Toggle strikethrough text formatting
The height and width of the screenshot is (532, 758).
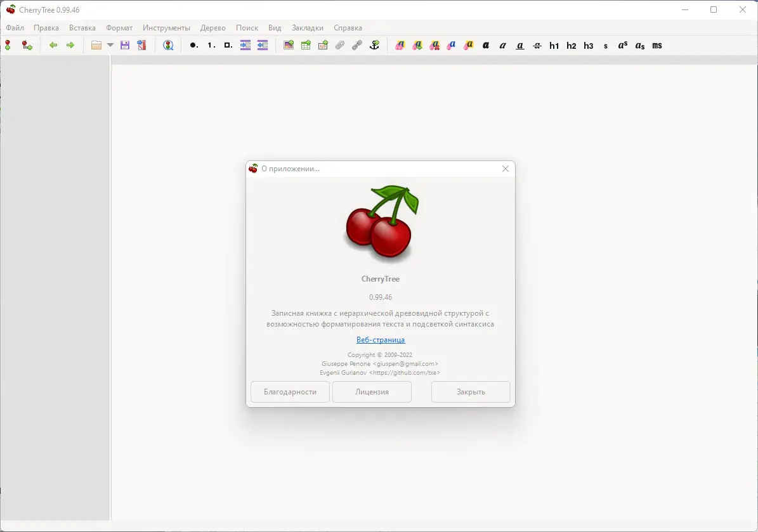point(537,46)
